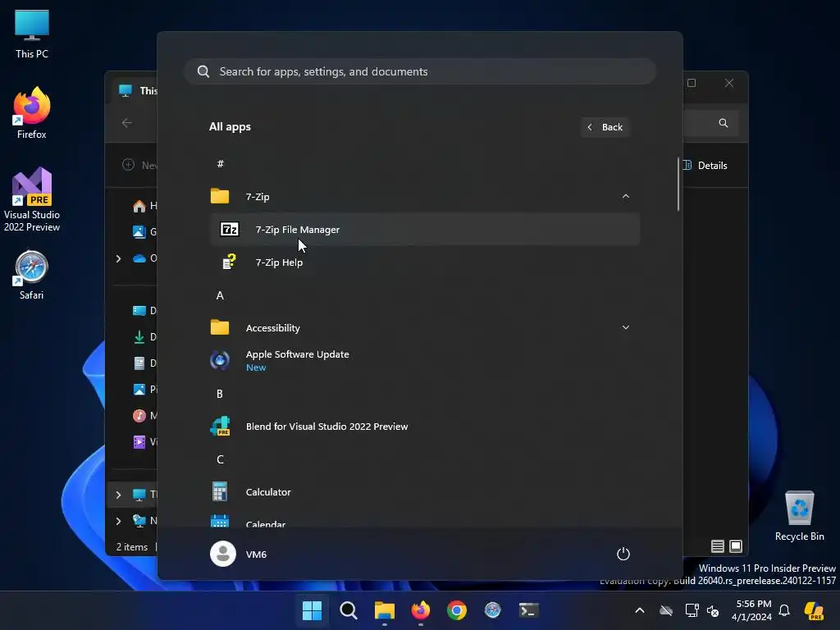The height and width of the screenshot is (630, 840).
Task: Select Gallery in Explorer sidebar
Action: 144,232
